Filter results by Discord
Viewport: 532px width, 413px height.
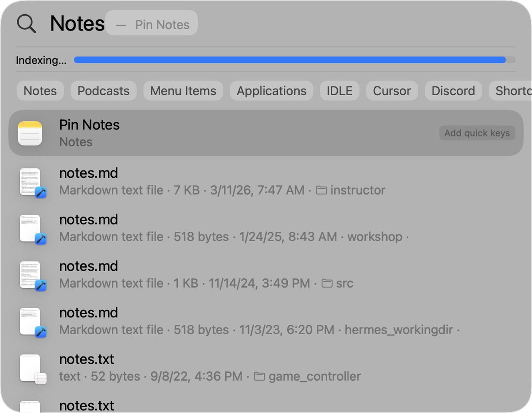(x=453, y=91)
